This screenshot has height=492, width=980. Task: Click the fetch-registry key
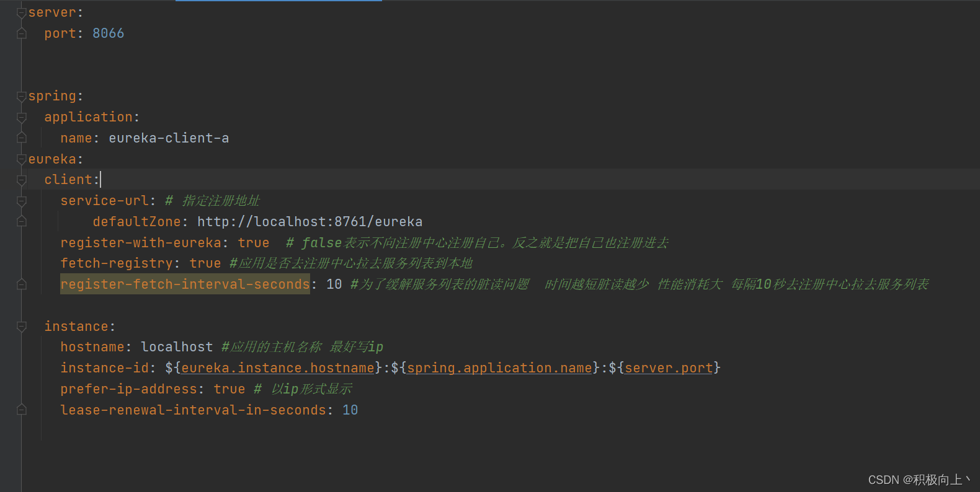coord(117,263)
